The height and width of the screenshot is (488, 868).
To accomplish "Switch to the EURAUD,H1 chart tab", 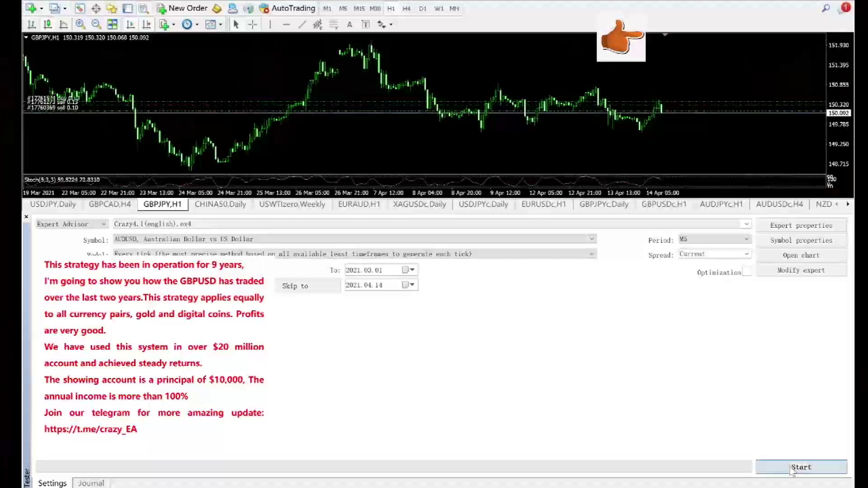I will (x=359, y=204).
